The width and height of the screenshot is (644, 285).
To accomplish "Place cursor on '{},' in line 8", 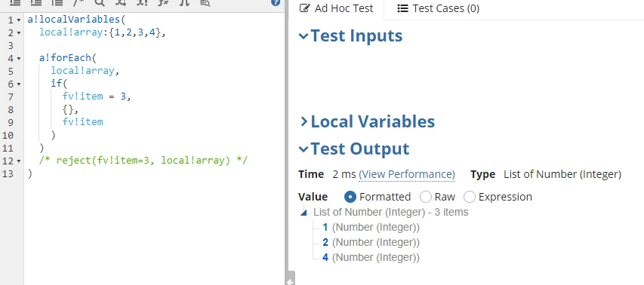I will (70, 109).
